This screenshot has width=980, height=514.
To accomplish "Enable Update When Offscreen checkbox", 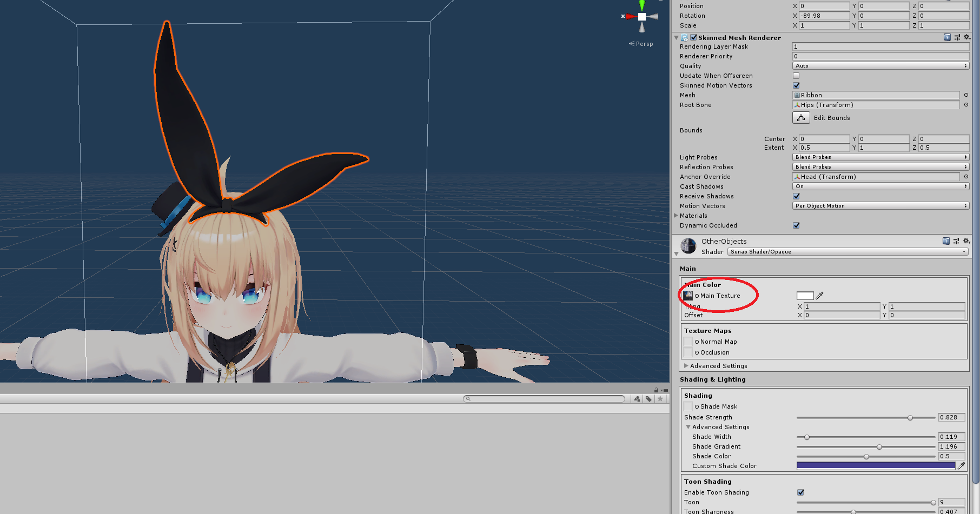I will pos(796,76).
